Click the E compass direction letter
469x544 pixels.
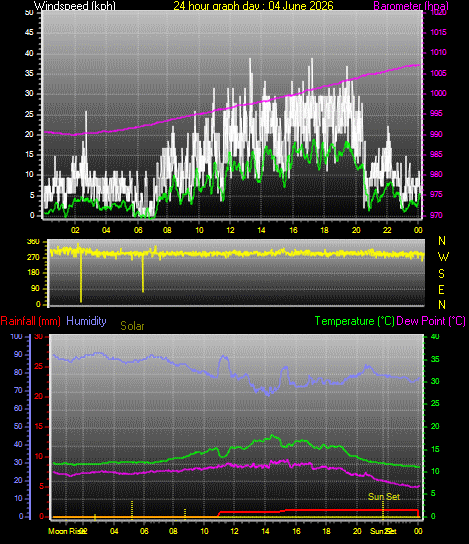(441, 289)
